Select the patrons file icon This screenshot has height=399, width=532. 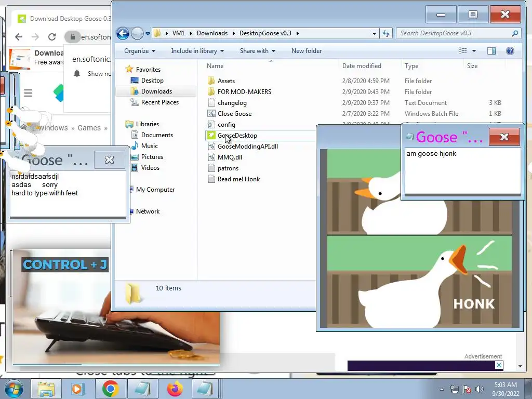pos(211,168)
